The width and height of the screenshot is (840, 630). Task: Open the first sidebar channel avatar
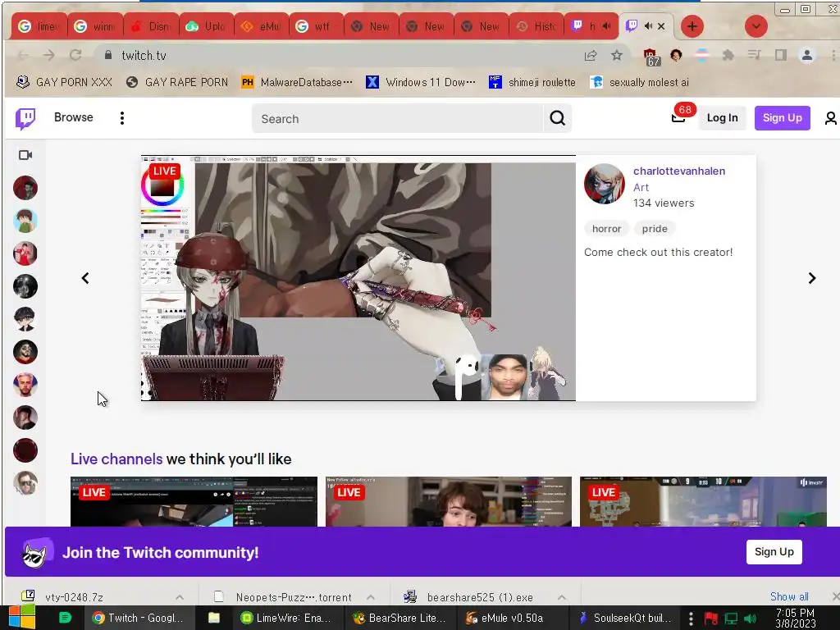click(25, 188)
